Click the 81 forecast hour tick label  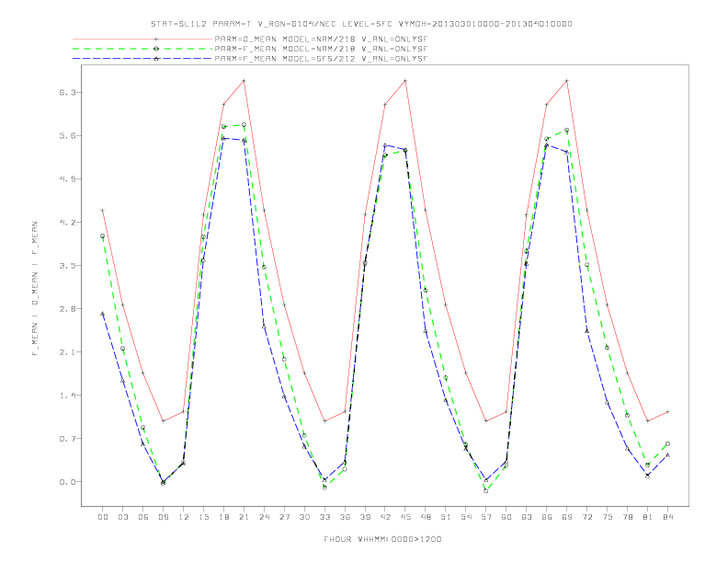(648, 517)
